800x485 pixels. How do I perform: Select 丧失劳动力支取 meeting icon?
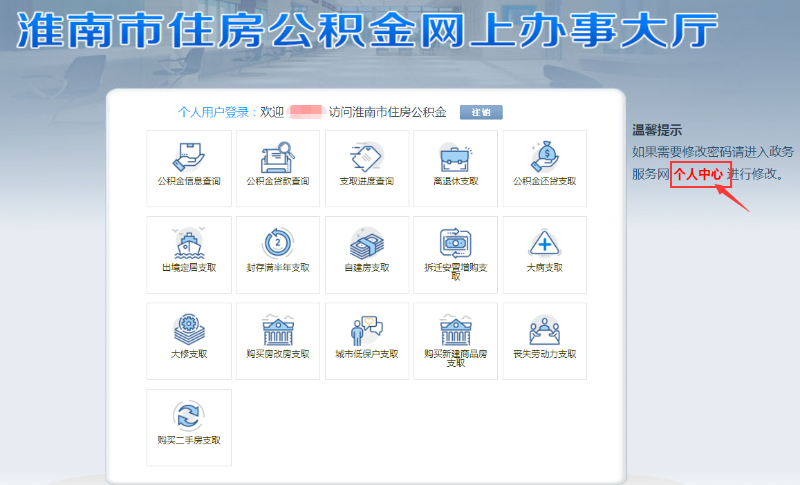click(544, 330)
